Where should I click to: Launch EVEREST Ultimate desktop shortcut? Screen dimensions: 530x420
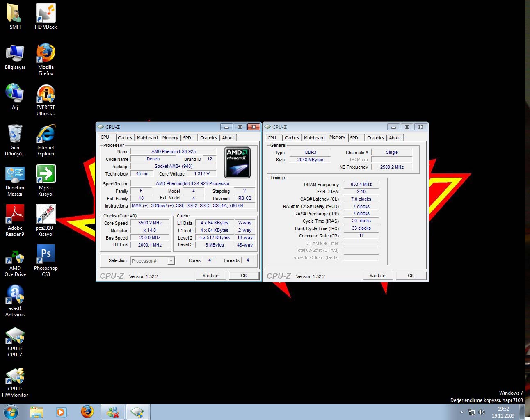click(46, 100)
